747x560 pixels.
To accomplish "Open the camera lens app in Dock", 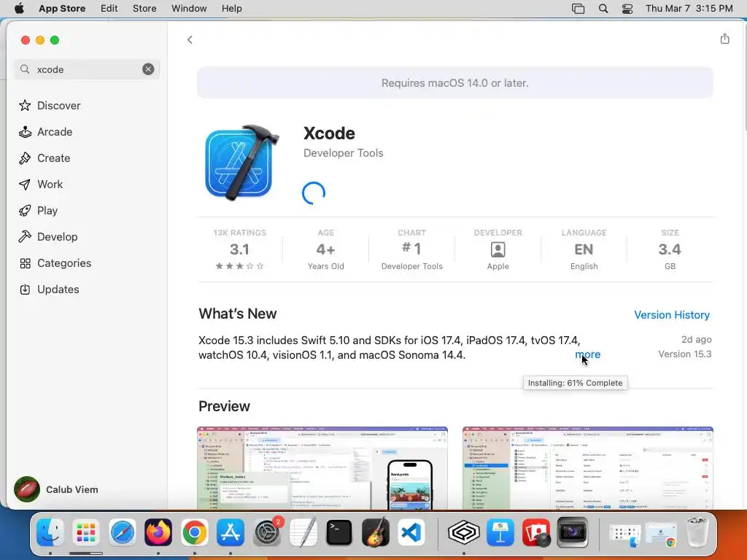I will pos(573,532).
